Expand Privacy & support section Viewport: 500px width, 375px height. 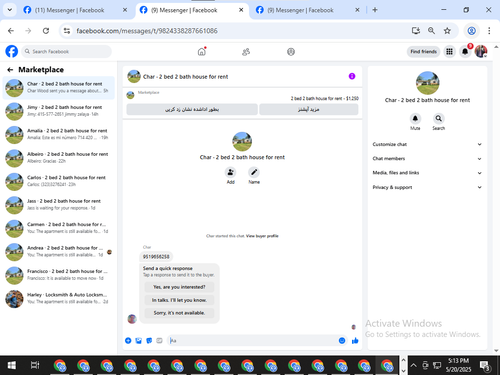coord(427,187)
